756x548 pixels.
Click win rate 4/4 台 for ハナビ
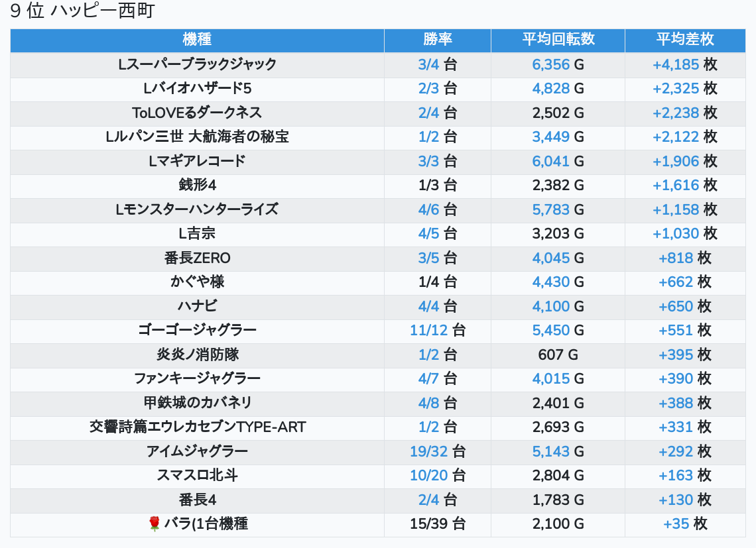(437, 307)
